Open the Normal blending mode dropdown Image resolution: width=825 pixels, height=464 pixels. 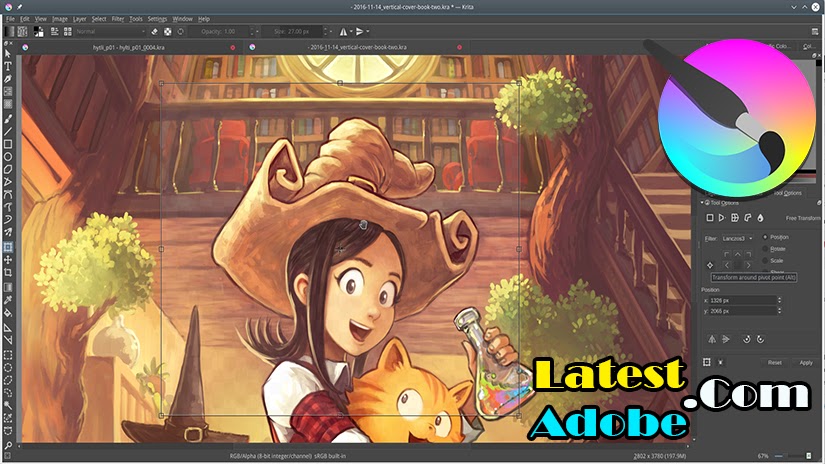(110, 32)
